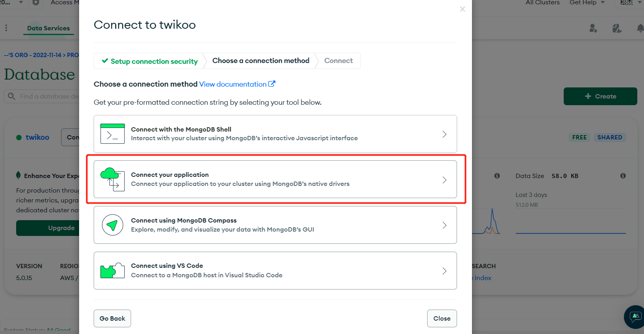Open the chat support bubble icon
Image resolution: width=644 pixels, height=334 pixels.
pos(635,316)
